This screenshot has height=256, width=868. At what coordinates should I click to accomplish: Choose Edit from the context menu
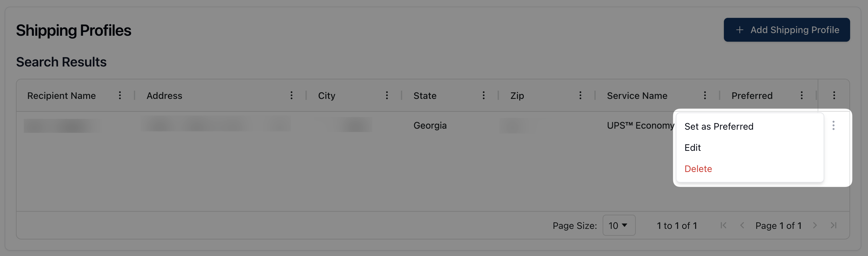(x=692, y=148)
